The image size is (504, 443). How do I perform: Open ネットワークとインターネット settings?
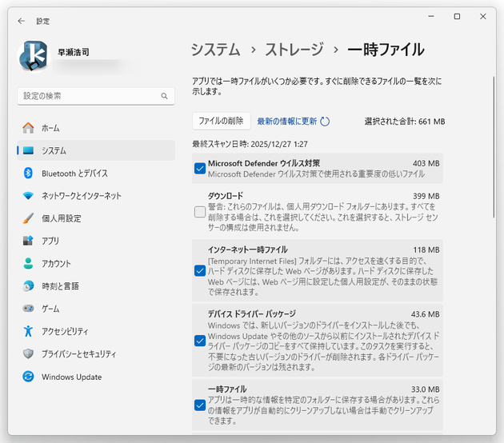coord(96,196)
